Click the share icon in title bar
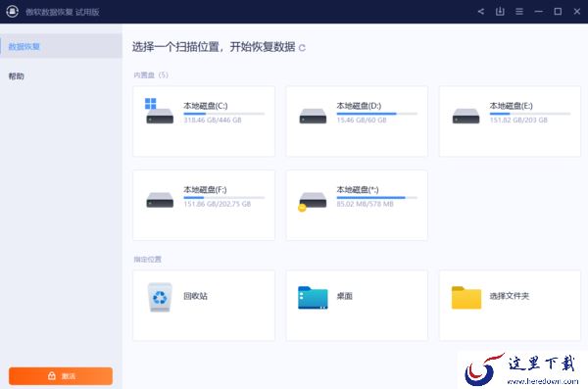Viewport: 588px width, 389px height. (481, 12)
